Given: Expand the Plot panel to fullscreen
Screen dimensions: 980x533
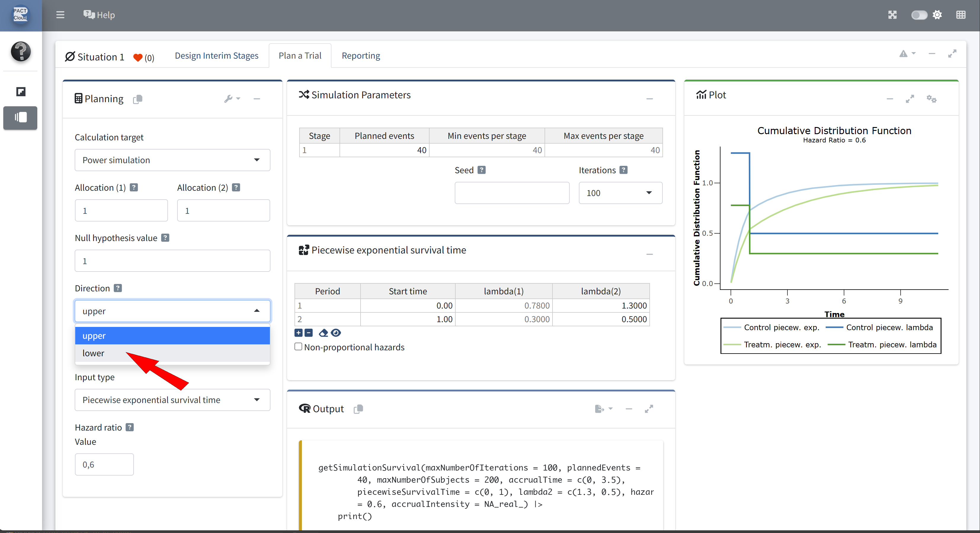Looking at the screenshot, I should pyautogui.click(x=909, y=99).
